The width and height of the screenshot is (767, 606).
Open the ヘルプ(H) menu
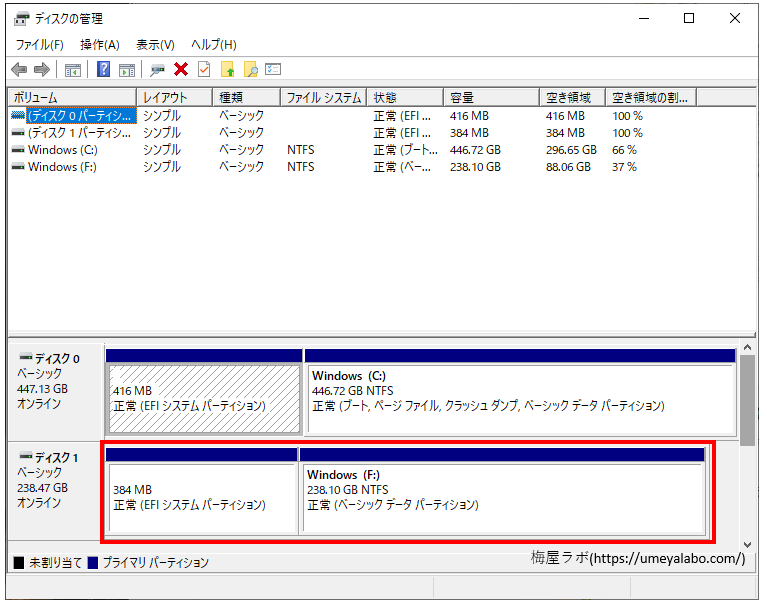(214, 45)
